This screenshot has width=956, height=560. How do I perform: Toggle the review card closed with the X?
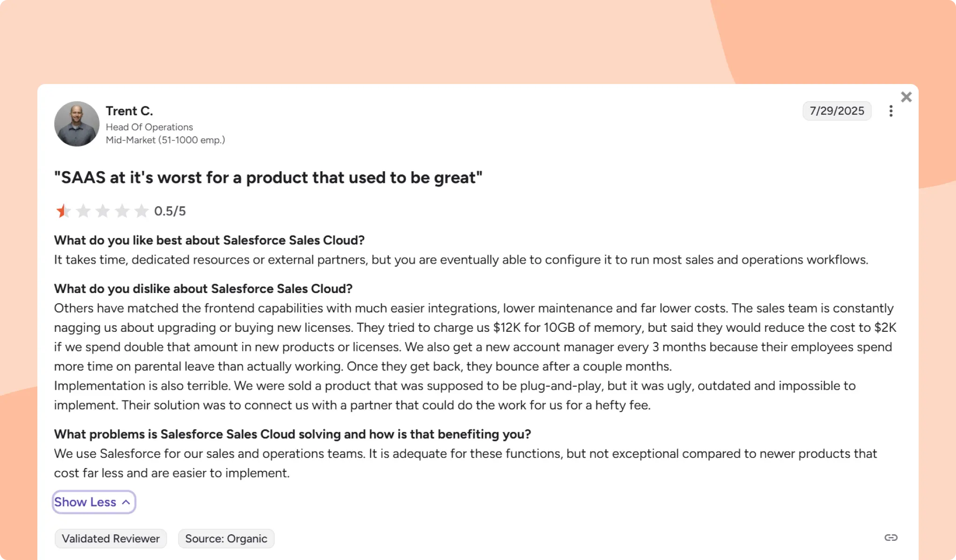point(907,97)
